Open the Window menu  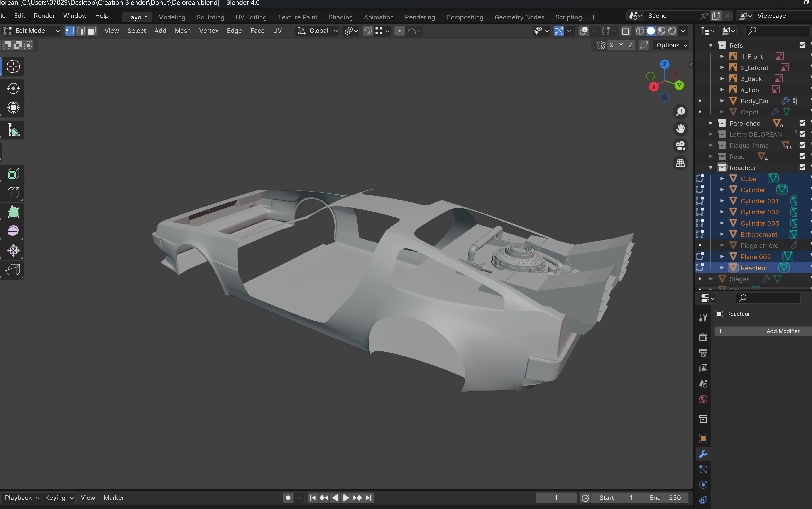tap(75, 16)
